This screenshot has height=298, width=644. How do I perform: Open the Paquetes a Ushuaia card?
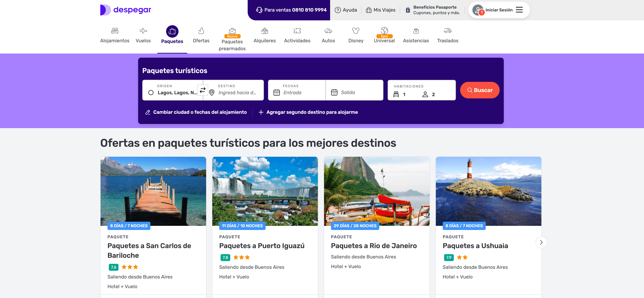click(x=475, y=246)
